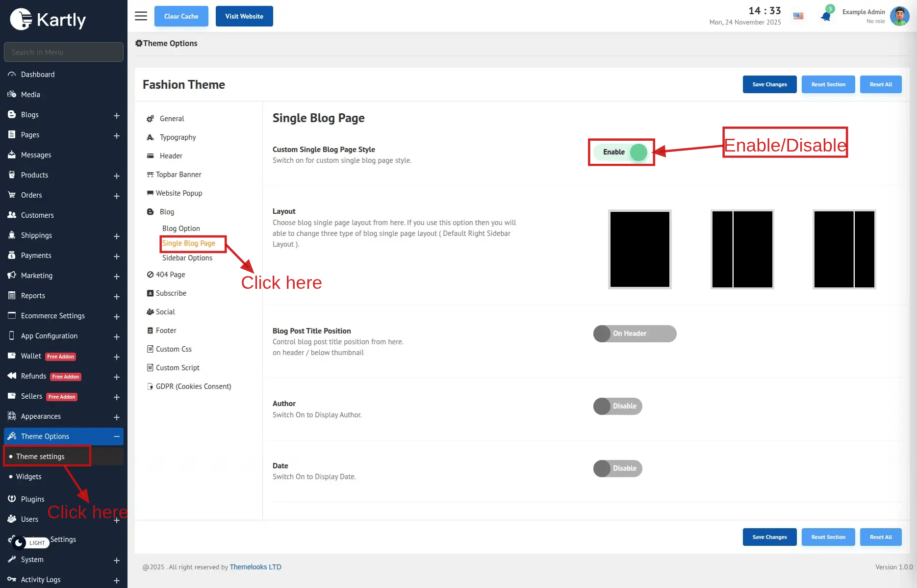Click the Clear Cache button
Screen dimensions: 917x588
[x=181, y=16]
